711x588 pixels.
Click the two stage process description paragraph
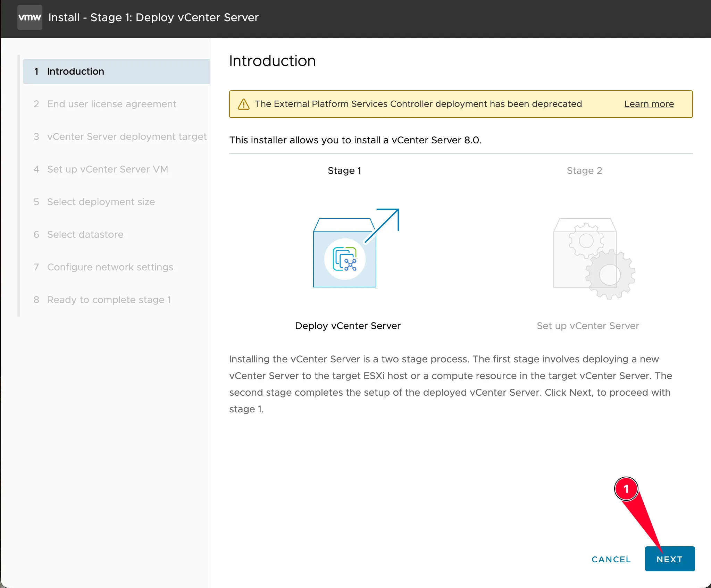coord(451,384)
